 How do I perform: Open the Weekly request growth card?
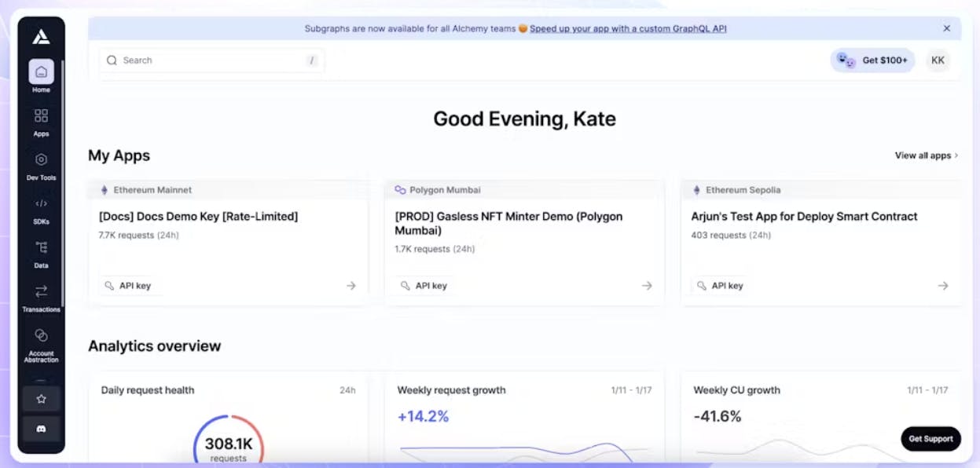pos(524,417)
